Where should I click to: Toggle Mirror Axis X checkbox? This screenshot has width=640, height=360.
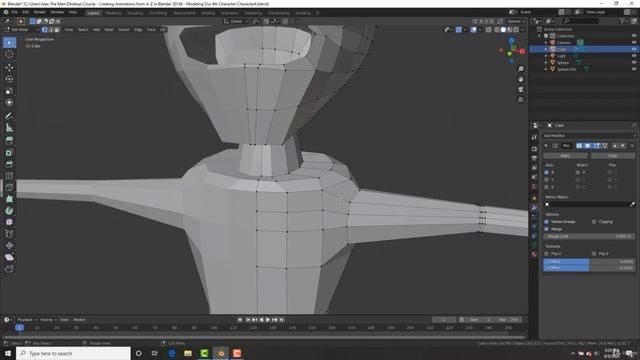tap(547, 172)
